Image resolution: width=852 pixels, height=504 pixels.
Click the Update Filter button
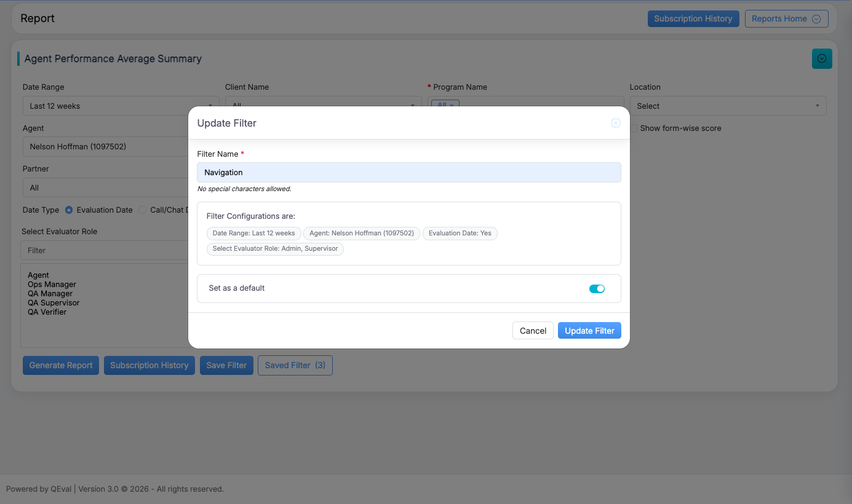pyautogui.click(x=589, y=331)
